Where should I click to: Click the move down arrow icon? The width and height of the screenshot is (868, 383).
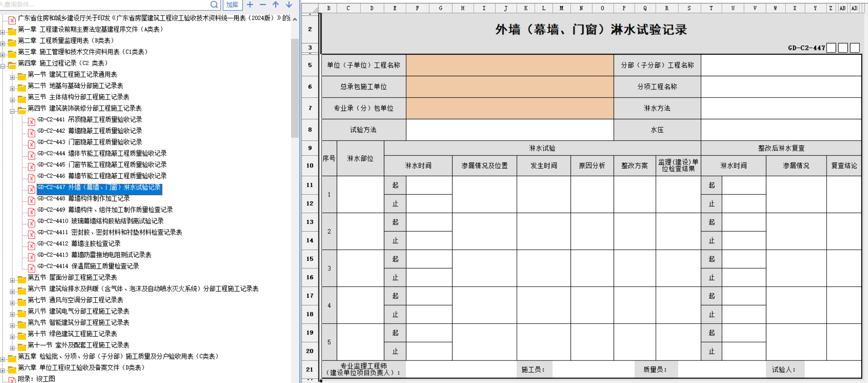[289, 5]
